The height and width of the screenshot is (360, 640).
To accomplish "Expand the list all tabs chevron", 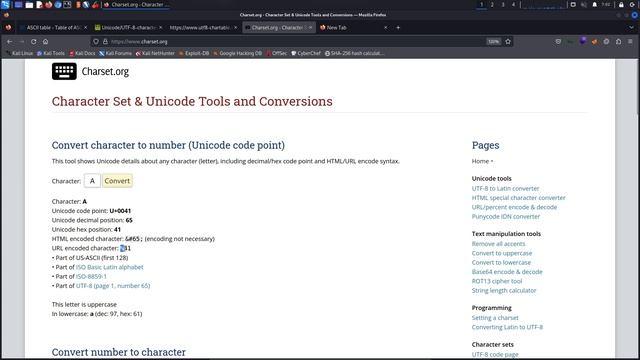I will tap(631, 28).
